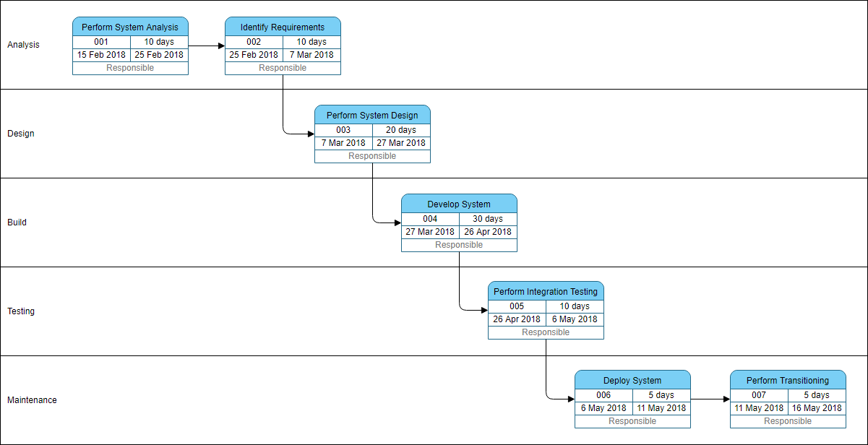Click Responsible field under Deploy System
Viewport: 868px width, 445px height.
point(632,421)
